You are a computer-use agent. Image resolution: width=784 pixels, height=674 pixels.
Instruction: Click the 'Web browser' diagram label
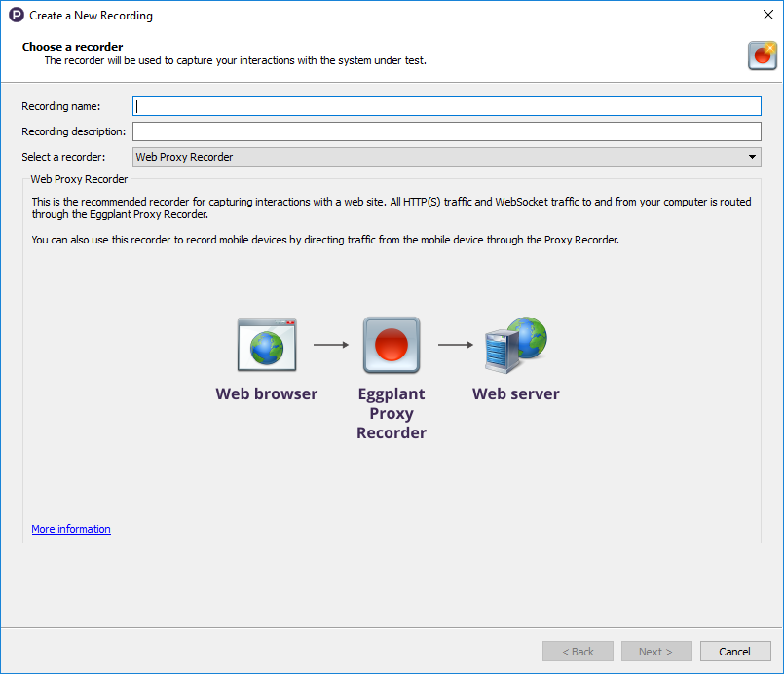(x=267, y=393)
